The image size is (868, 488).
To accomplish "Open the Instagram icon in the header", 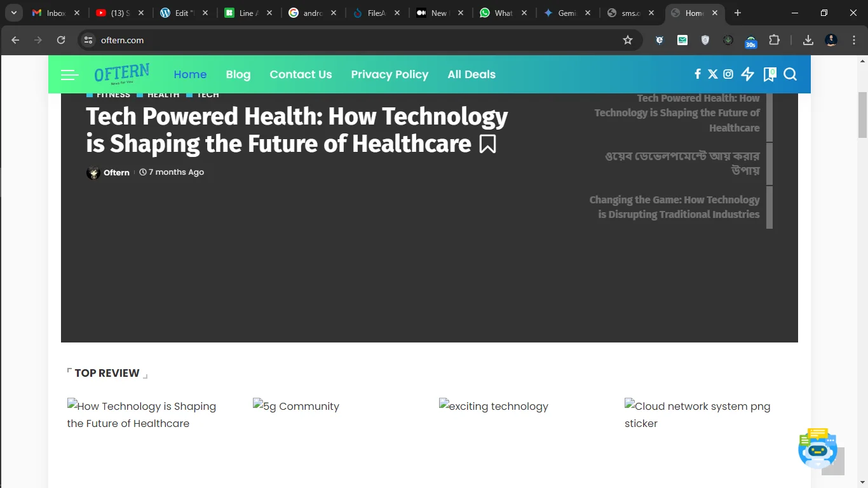I will click(728, 74).
